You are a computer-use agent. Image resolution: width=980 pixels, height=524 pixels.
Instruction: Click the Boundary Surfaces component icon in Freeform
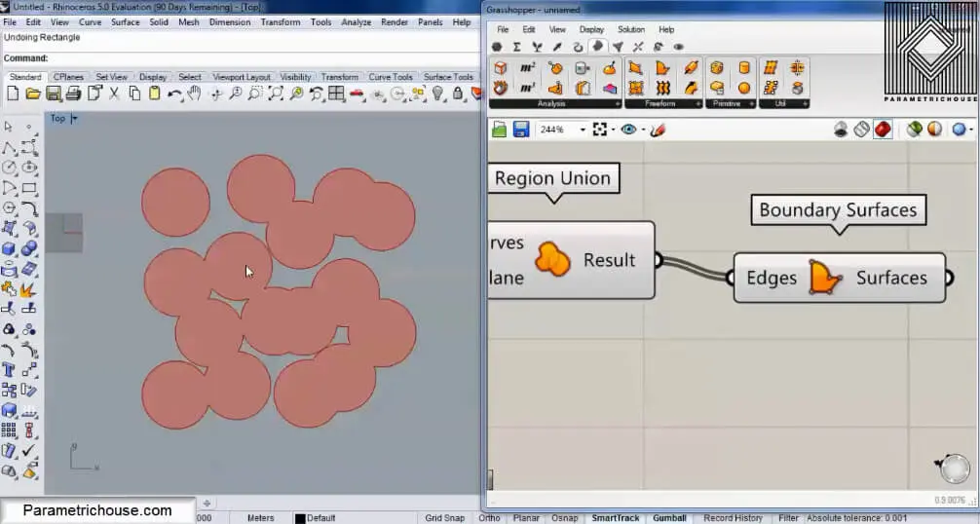663,67
